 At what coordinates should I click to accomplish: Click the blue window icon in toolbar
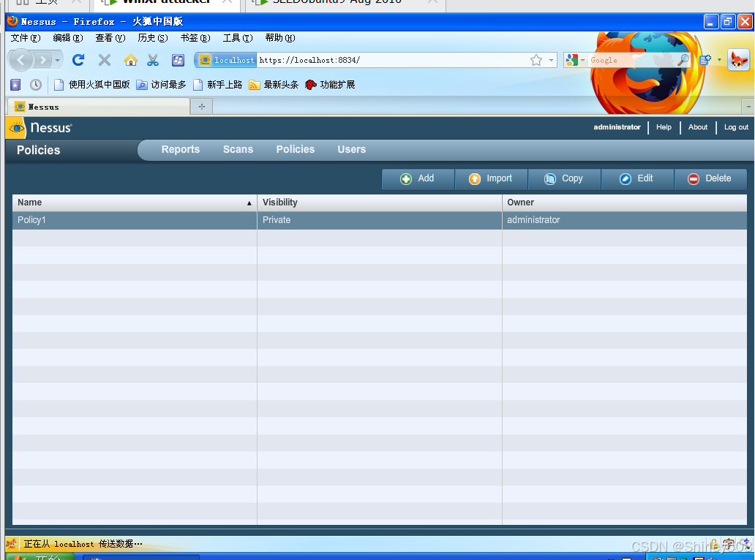(x=179, y=60)
